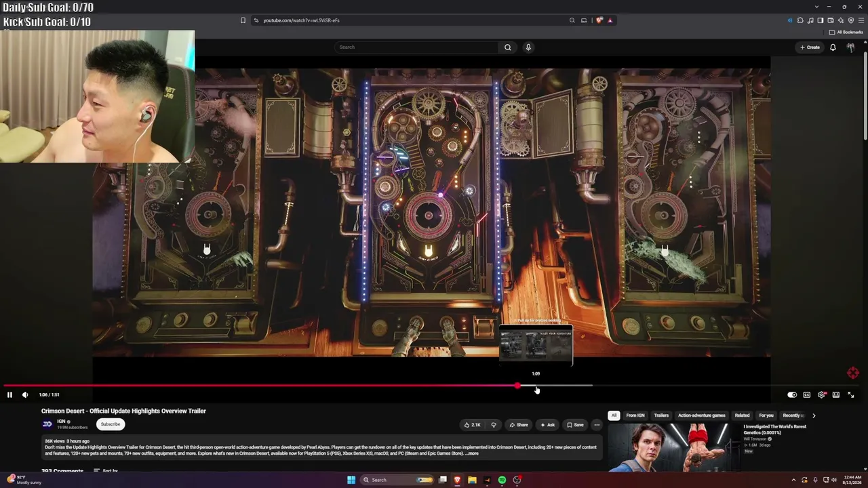Open YouTube notifications bell
868x488 pixels.
[833, 47]
